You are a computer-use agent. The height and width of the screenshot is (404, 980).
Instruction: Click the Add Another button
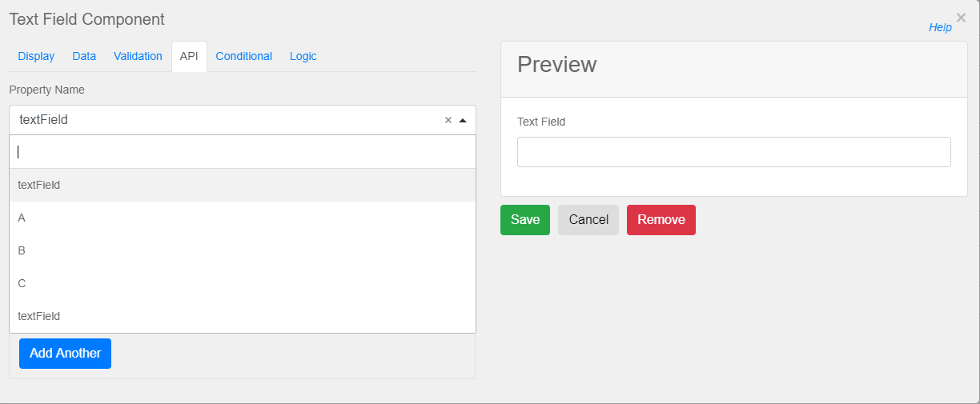pos(66,354)
